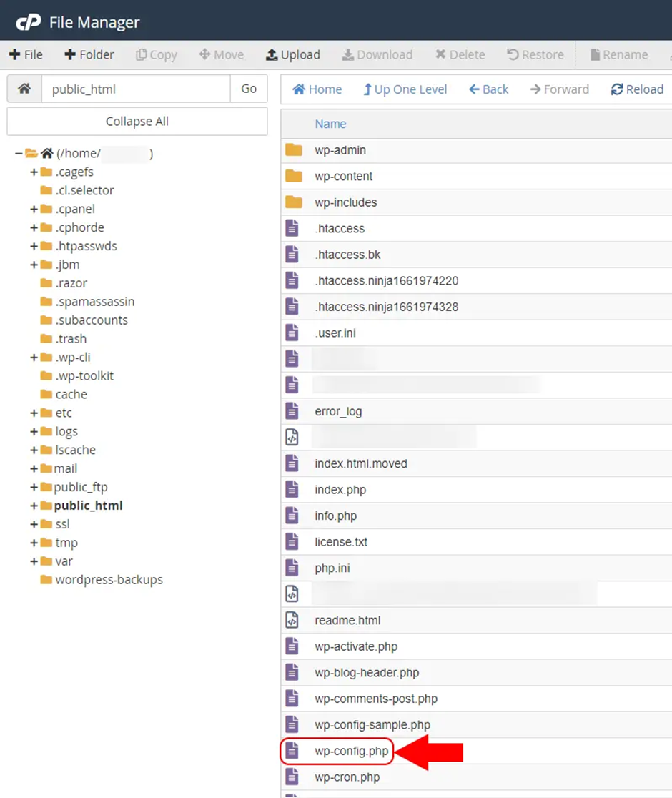This screenshot has height=798, width=672.
Task: Expand the .cphorde folder node
Action: (34, 227)
